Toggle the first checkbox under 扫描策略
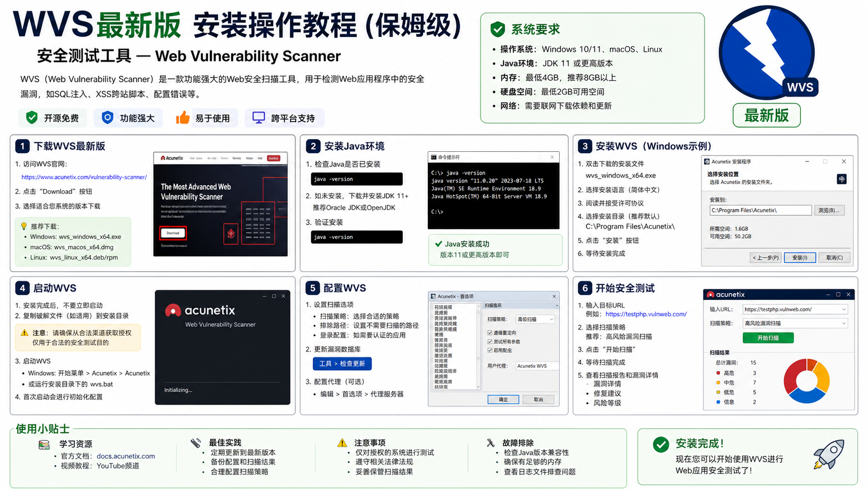This screenshot has height=489, width=868. (x=490, y=333)
